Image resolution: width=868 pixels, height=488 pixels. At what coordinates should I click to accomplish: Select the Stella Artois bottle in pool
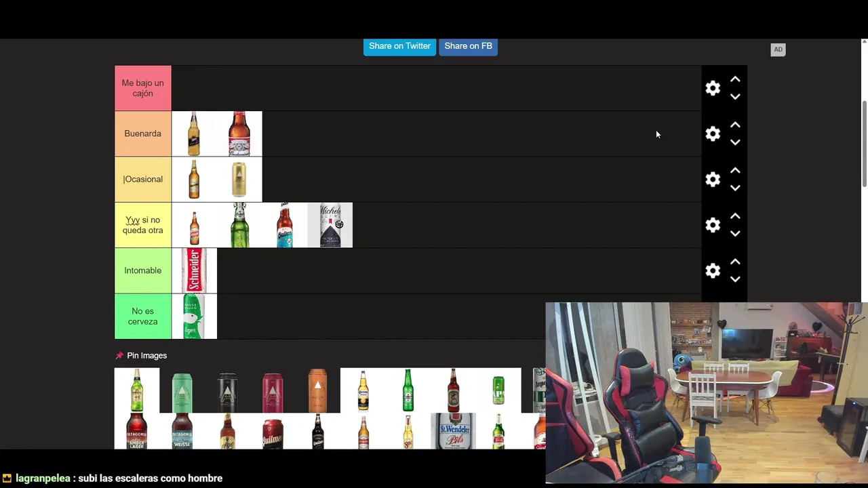pos(498,431)
